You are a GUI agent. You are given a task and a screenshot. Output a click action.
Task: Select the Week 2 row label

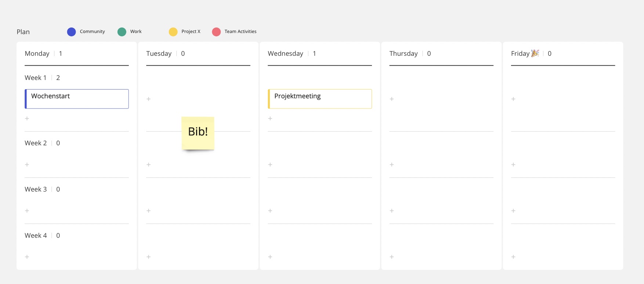point(36,143)
